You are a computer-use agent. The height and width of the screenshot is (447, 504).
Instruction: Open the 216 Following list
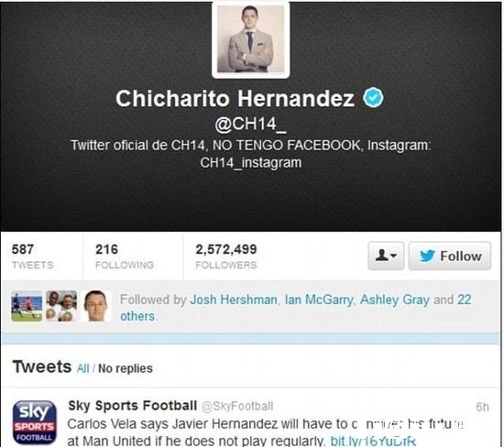click(125, 256)
